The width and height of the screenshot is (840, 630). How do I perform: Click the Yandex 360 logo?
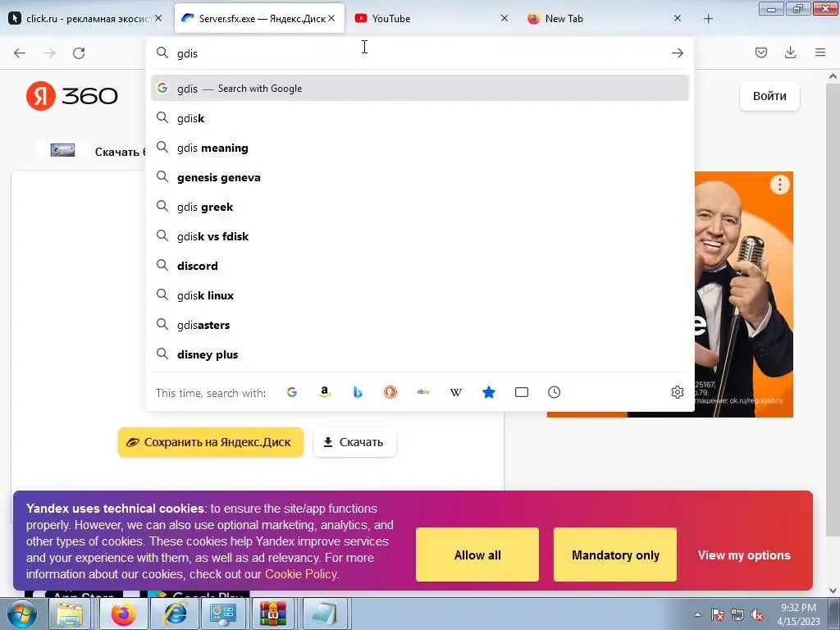click(72, 96)
